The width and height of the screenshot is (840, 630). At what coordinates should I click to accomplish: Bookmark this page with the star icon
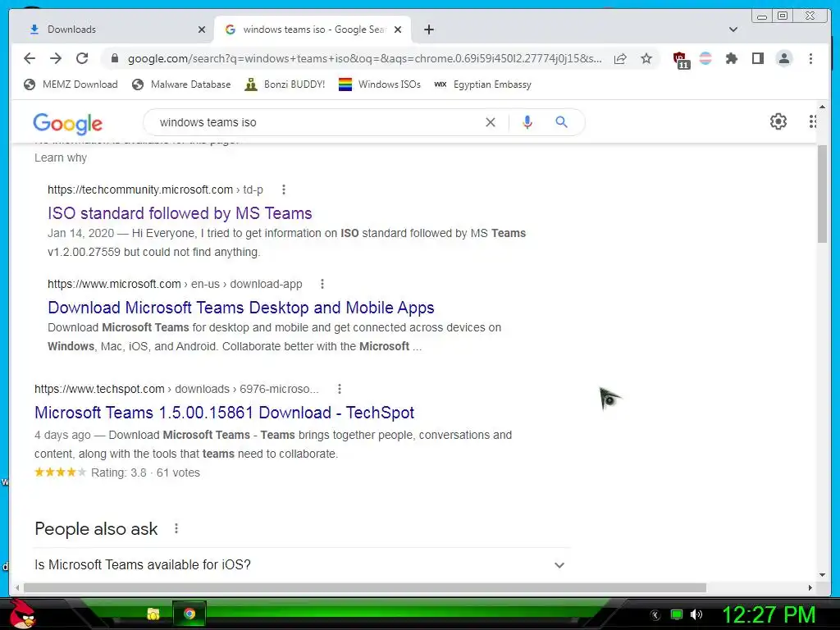point(646,58)
